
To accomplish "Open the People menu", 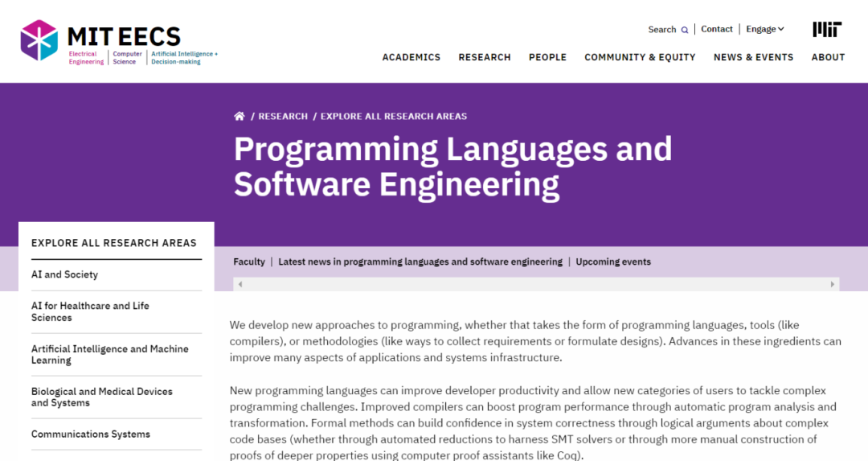I will point(547,57).
